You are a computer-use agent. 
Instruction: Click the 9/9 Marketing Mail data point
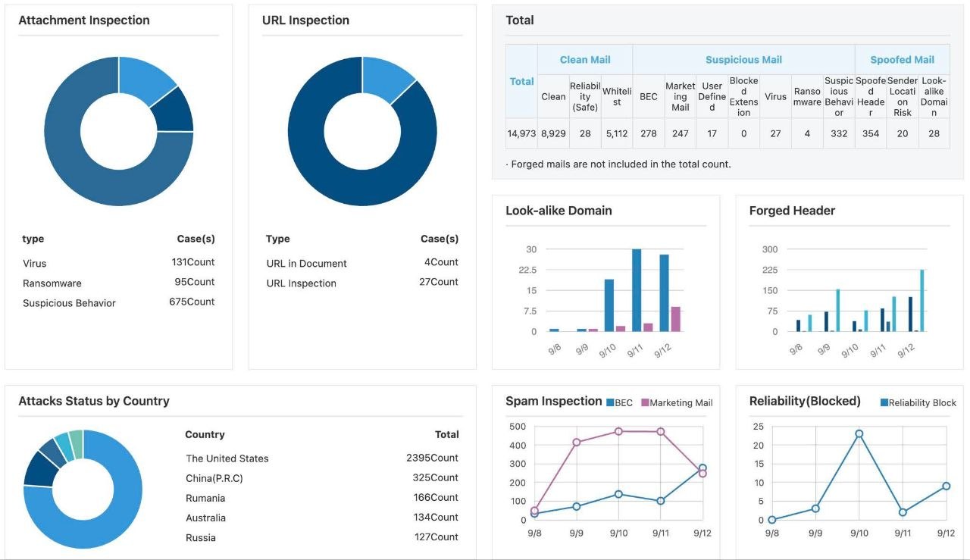[577, 442]
